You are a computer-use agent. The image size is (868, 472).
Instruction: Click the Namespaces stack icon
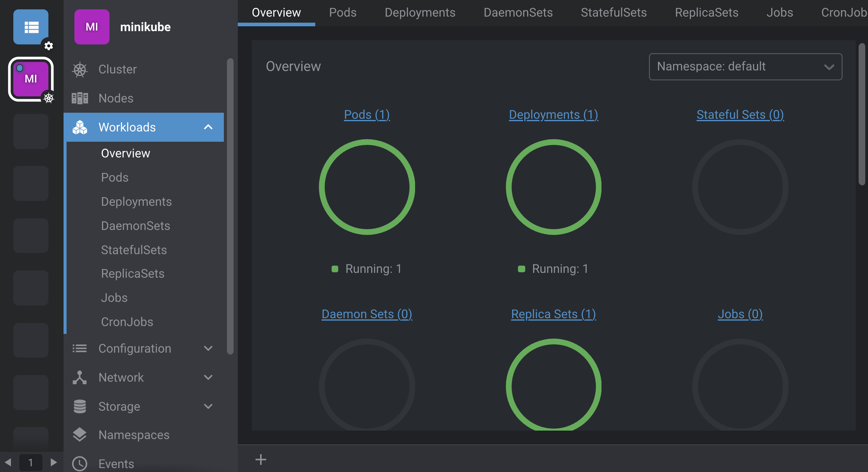click(80, 435)
